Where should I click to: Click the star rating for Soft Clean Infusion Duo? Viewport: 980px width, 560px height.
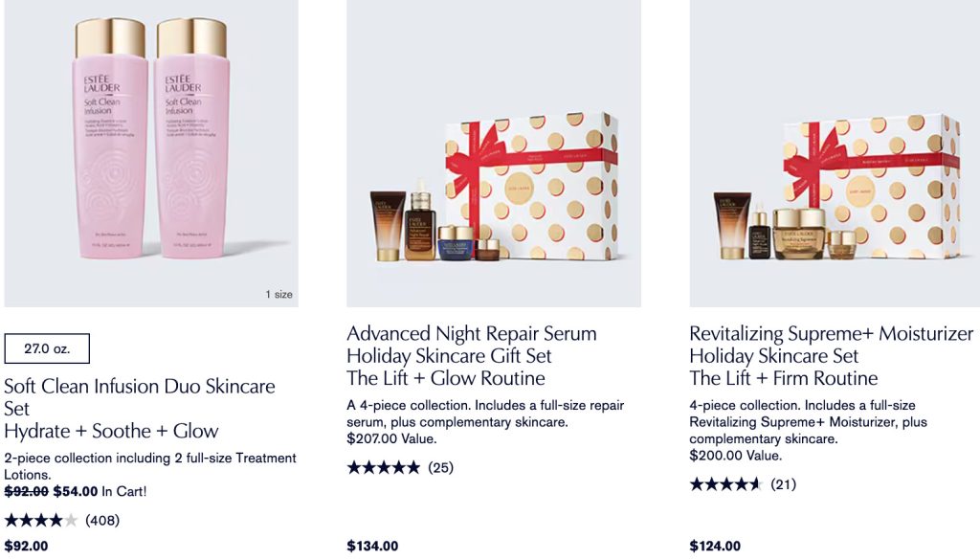(x=41, y=520)
